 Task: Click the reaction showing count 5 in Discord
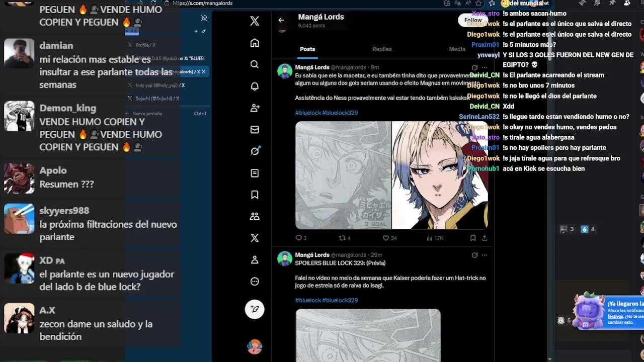pos(564,320)
